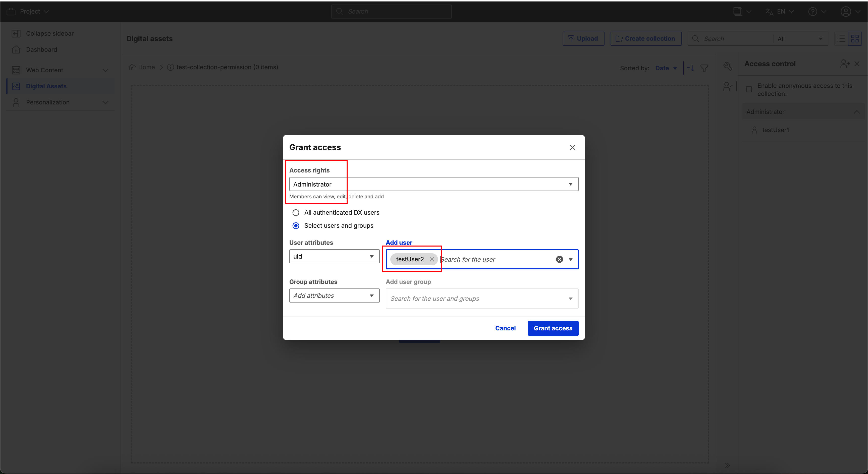Open the Dashboard from the sidebar

point(41,49)
